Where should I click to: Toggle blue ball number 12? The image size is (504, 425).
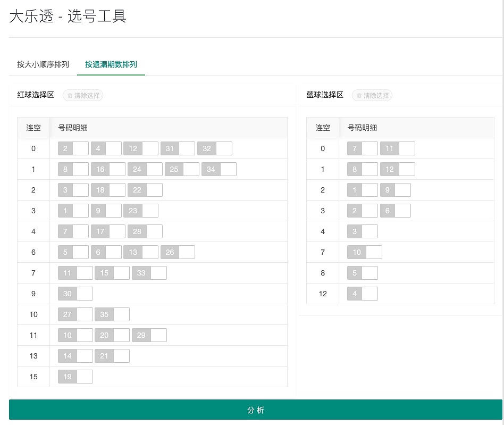point(397,169)
